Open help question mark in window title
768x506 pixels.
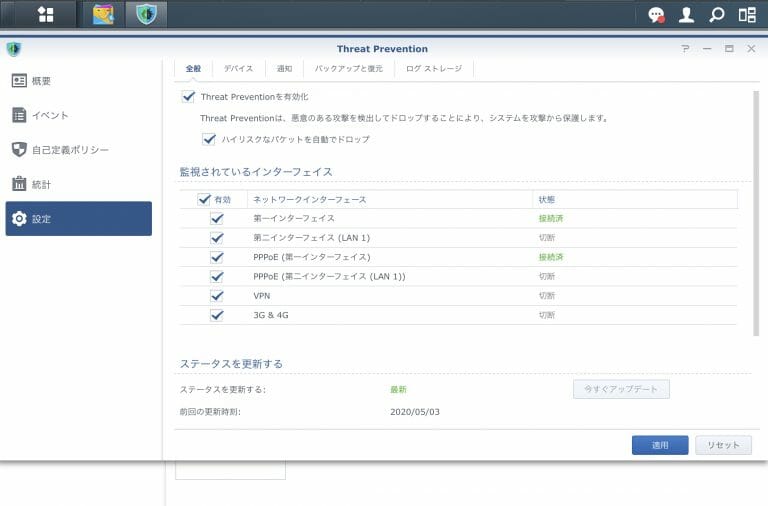click(x=685, y=48)
